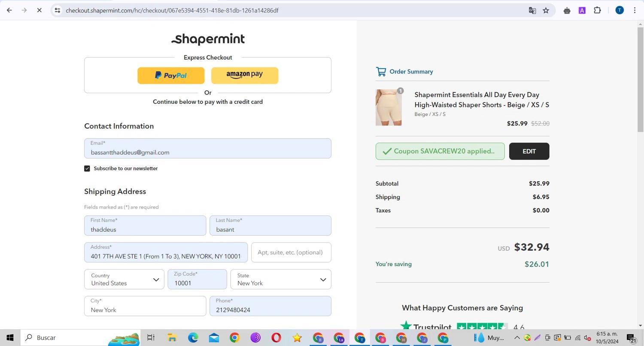The width and height of the screenshot is (644, 346).
Task: Click the Coupon SAVACREW20 applied message
Action: 440,152
